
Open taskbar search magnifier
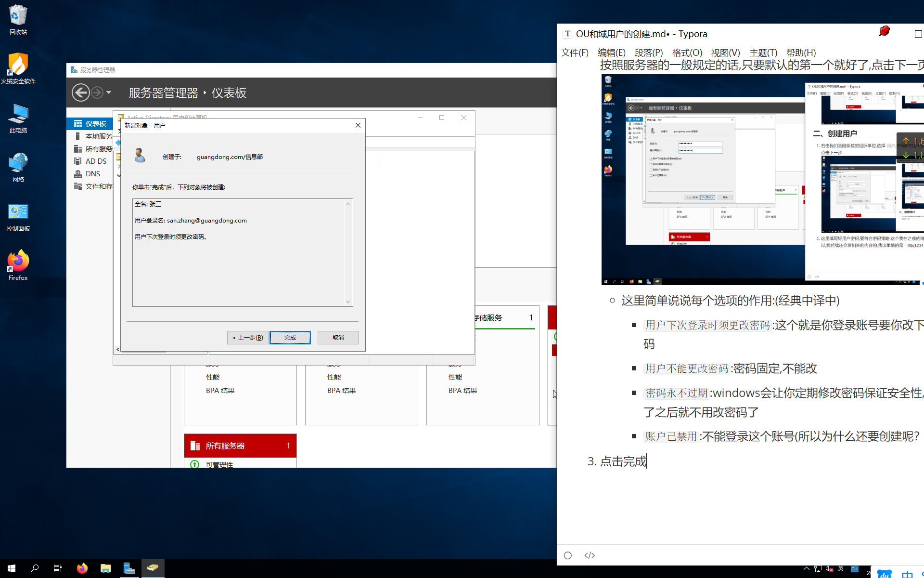[35, 568]
